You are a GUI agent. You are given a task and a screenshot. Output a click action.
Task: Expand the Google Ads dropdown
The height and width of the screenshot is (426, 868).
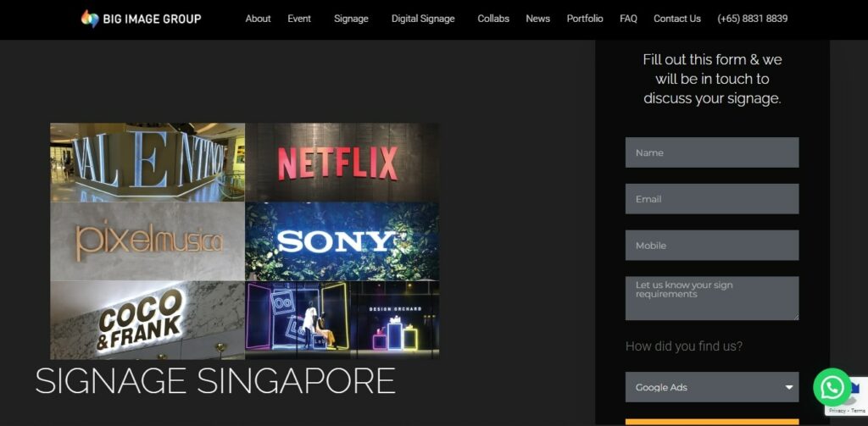pyautogui.click(x=712, y=387)
